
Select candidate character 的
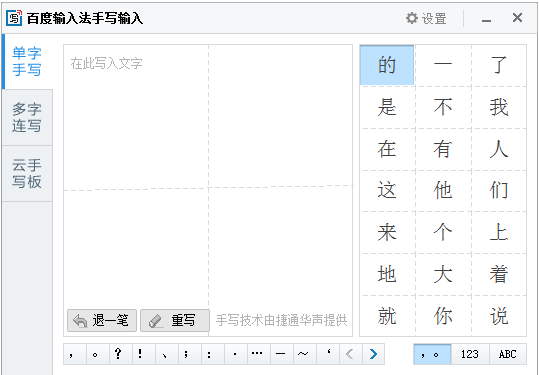point(387,65)
